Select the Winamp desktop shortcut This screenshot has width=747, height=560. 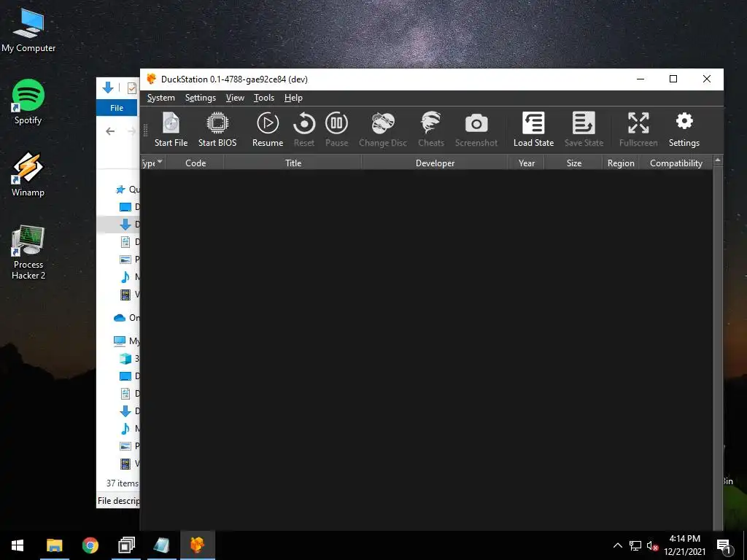28,174
